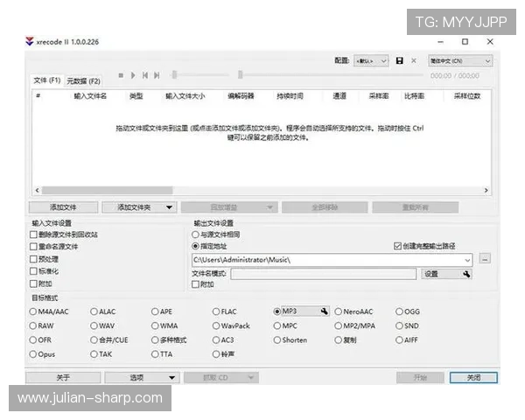Choose APE target format
The height and width of the screenshot is (420, 525).
pos(155,311)
